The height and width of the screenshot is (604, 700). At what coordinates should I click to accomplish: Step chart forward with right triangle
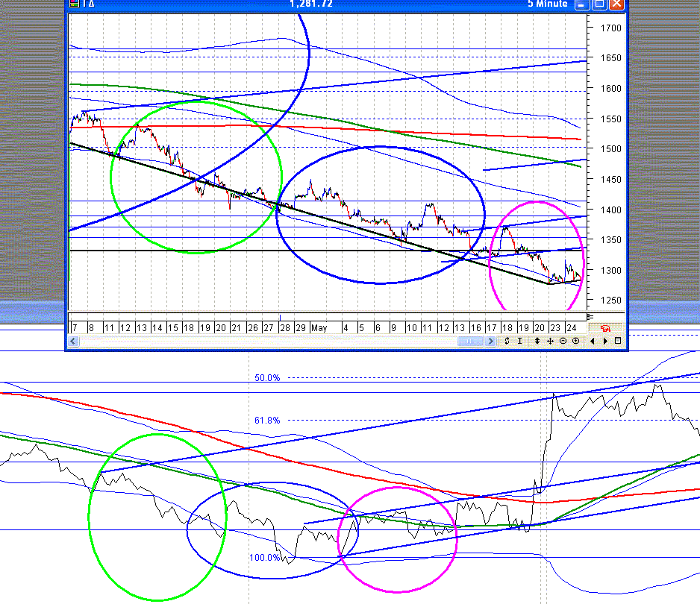pyautogui.click(x=604, y=341)
